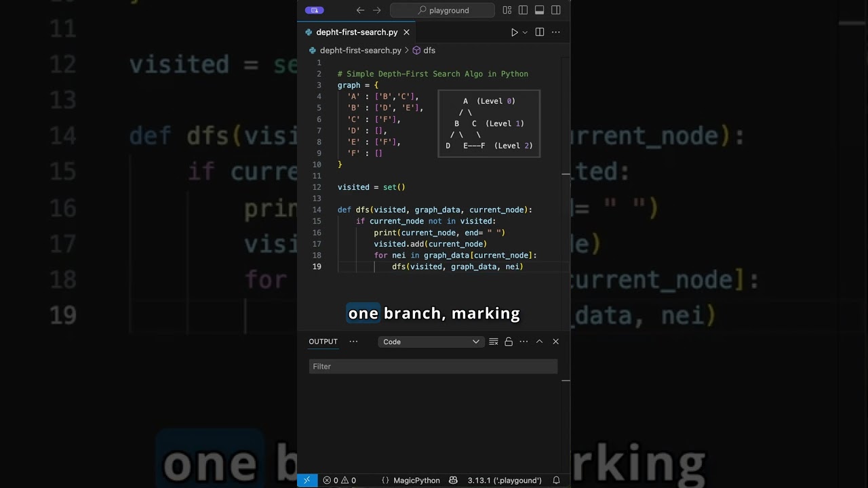Open the Customize Layout icon
Viewport: 868px width, 488px height.
pyautogui.click(x=507, y=10)
